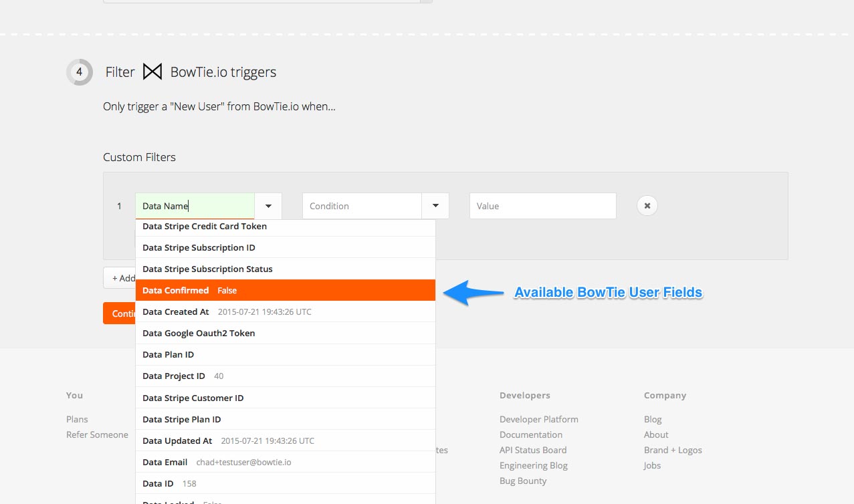Screen dimensions: 854x504
Task: Click the Condition input box
Action: 362,206
